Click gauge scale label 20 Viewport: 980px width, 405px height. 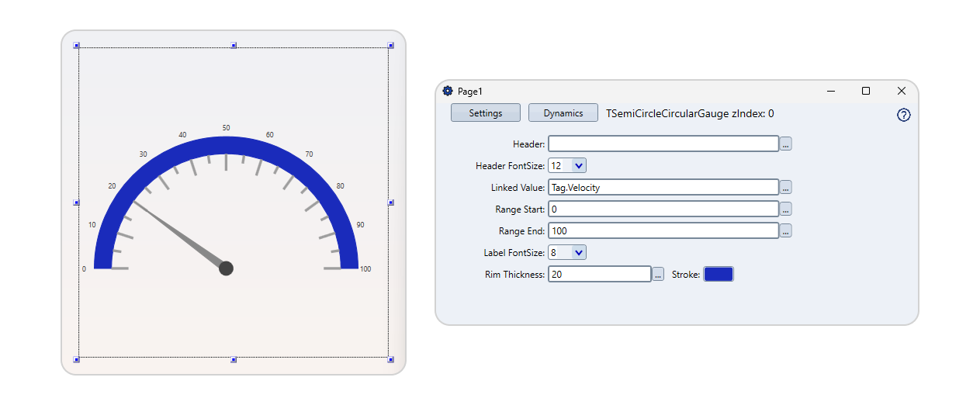(x=112, y=186)
